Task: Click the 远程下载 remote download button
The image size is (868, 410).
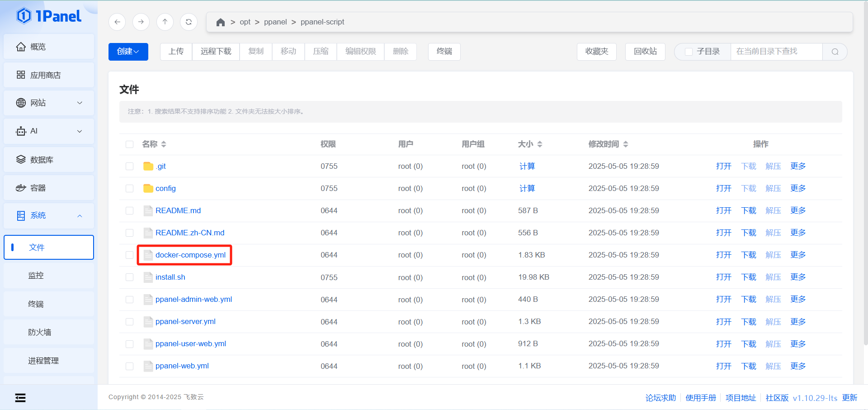Action: pos(216,52)
